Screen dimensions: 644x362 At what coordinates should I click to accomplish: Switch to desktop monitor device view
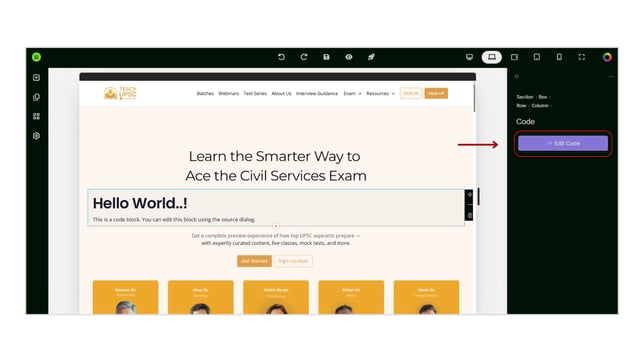[469, 57]
